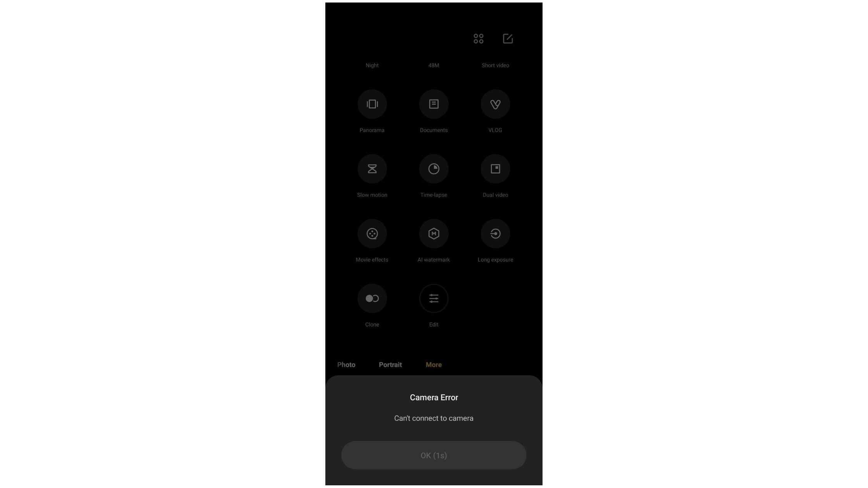Image resolution: width=868 pixels, height=488 pixels.
Task: Open additional modes menu icon
Action: pos(479,38)
